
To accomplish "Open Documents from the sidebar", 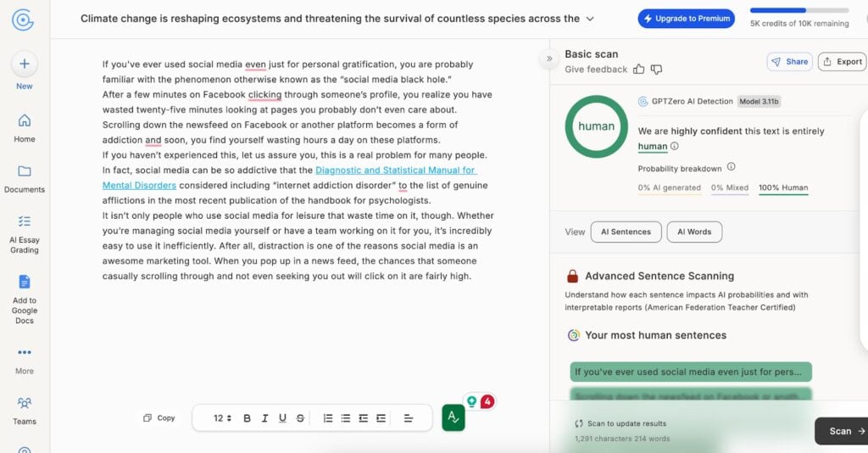I will pos(25,179).
